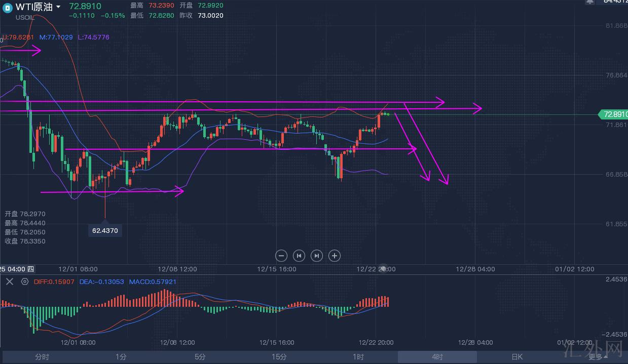The width and height of the screenshot is (628, 364).
Task: Close the MACD indicator panel
Action: (x=9, y=281)
